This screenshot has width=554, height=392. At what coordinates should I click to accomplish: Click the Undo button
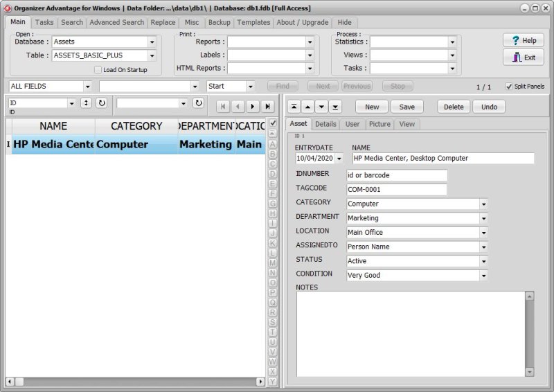coord(489,107)
